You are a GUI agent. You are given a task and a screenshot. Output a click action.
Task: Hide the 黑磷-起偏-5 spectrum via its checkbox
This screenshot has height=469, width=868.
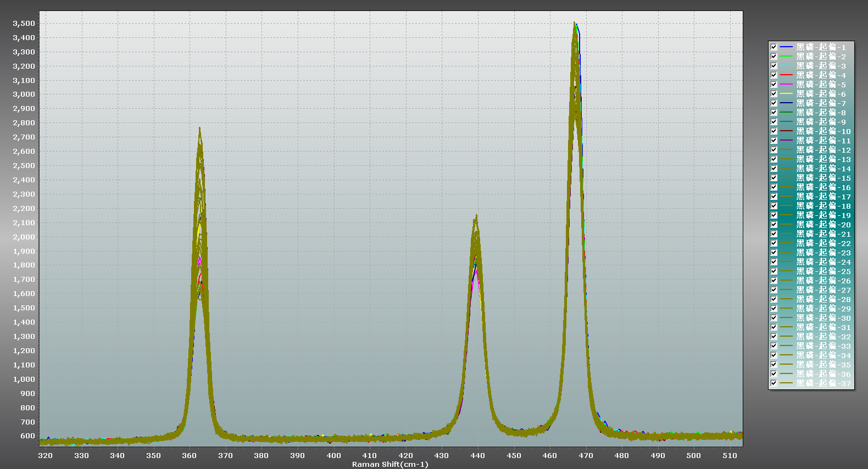click(774, 85)
